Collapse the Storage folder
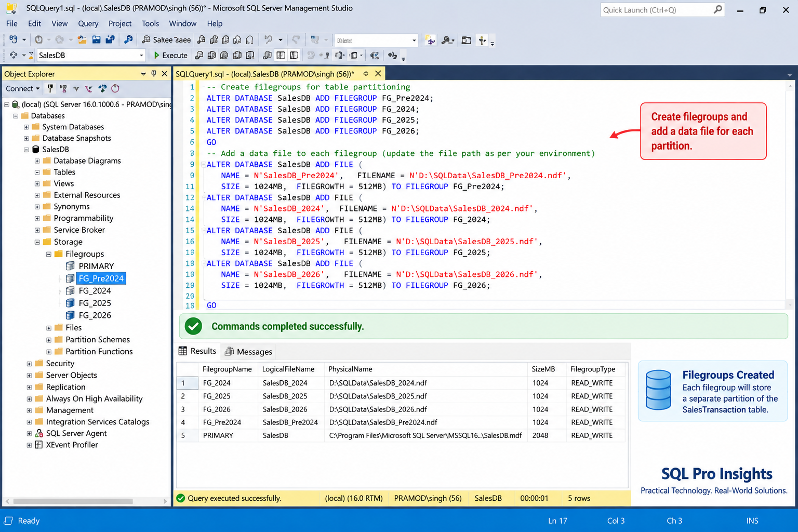This screenshot has height=532, width=798. pyautogui.click(x=37, y=242)
